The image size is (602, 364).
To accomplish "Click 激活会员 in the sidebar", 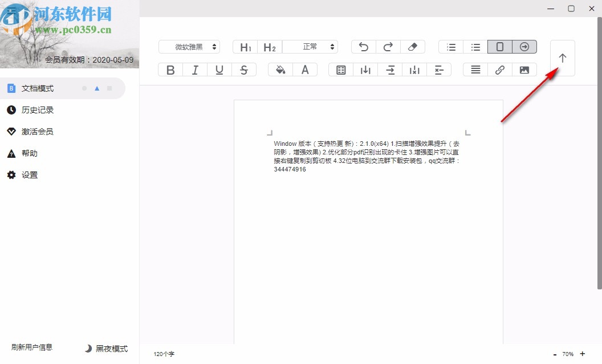I will click(34, 132).
